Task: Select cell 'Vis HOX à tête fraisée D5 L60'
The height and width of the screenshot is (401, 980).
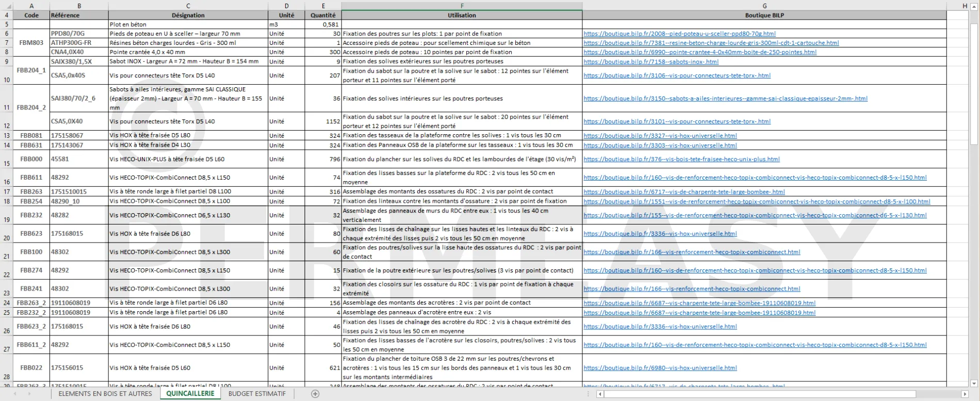Action: (x=188, y=368)
